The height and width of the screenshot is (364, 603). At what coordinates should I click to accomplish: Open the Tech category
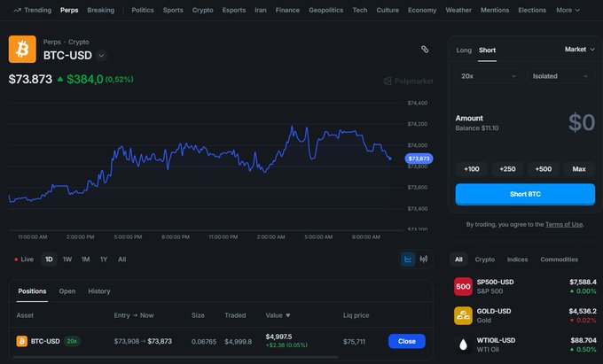tap(360, 11)
